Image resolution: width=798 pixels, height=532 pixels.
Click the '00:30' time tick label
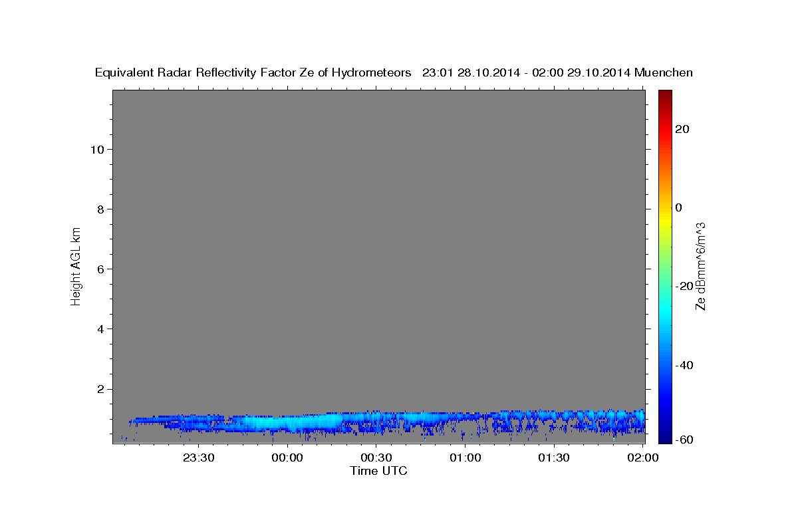[376, 458]
